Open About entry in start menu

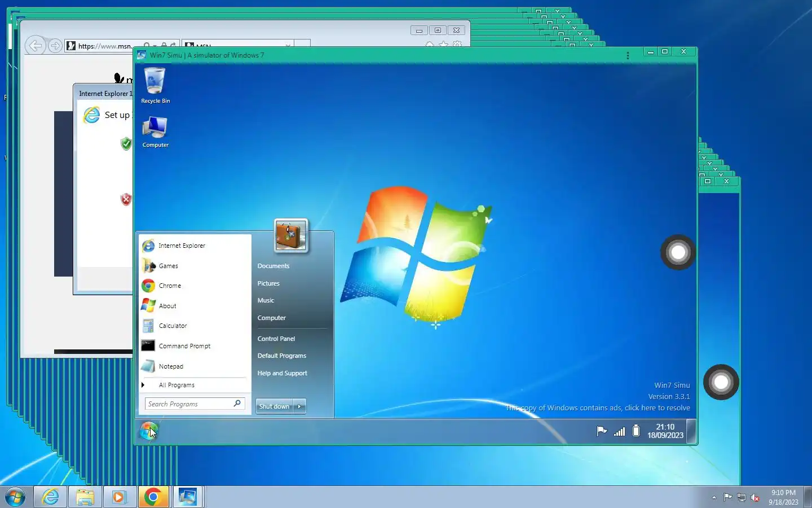point(195,306)
